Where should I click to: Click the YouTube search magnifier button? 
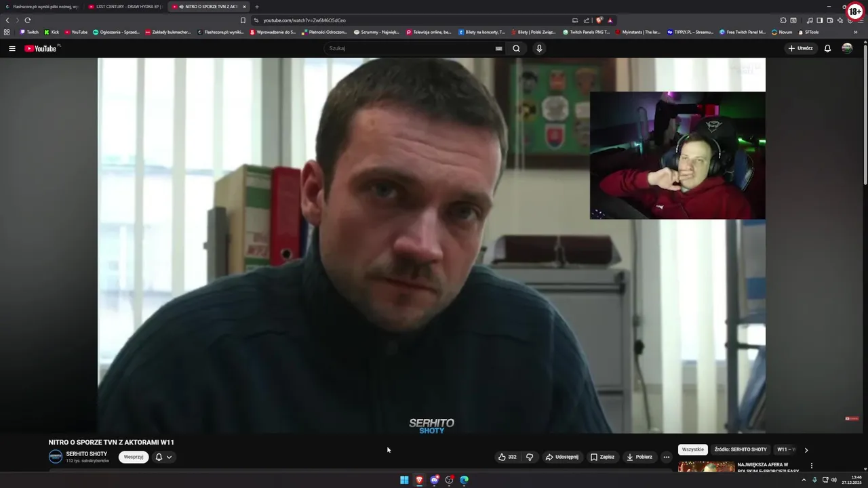pyautogui.click(x=516, y=48)
